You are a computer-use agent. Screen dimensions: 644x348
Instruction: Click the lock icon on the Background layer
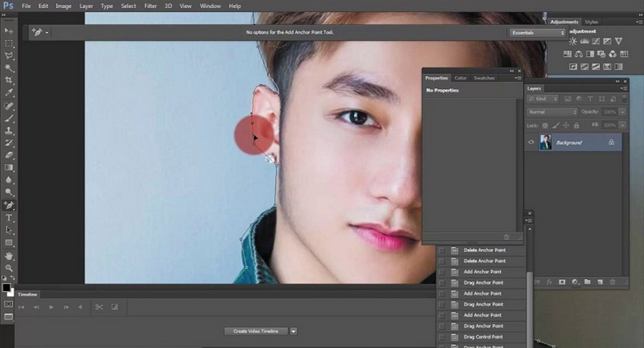[x=612, y=142]
